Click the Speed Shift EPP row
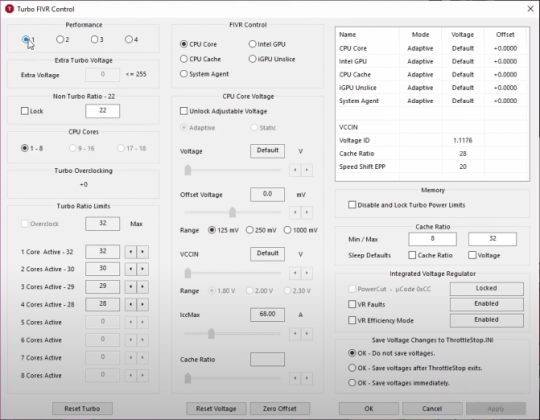Viewport: 540px width, 420px height. [432, 167]
